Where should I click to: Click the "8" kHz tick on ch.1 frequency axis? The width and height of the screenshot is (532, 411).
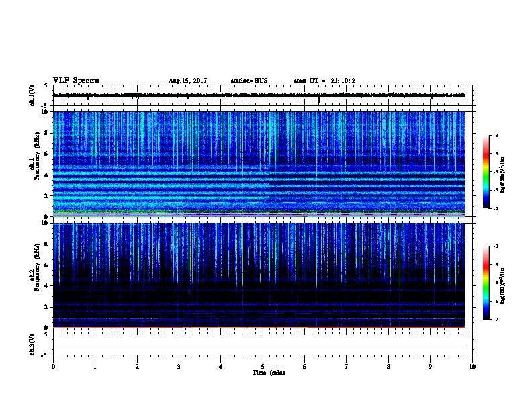click(x=46, y=133)
